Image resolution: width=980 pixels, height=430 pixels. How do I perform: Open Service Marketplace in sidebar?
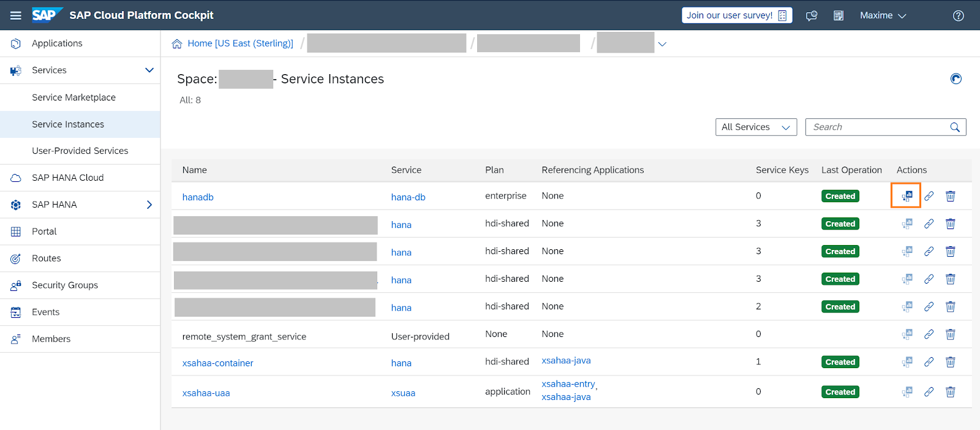click(x=73, y=97)
